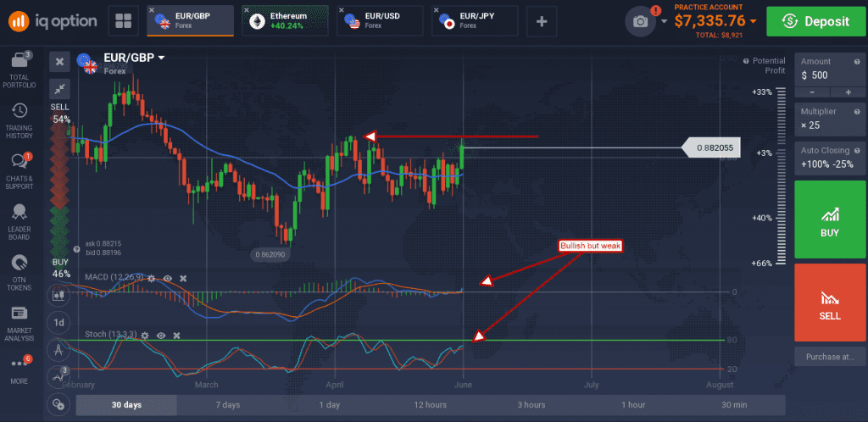
Task: Click the green BUY button
Action: [829, 219]
